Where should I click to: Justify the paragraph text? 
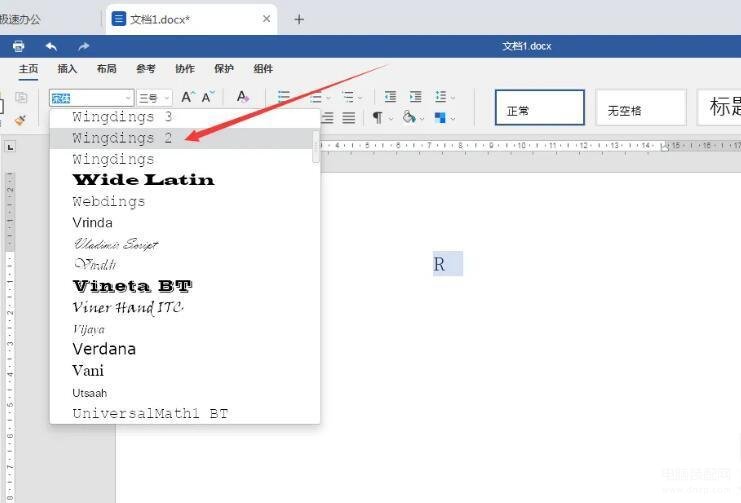[x=349, y=118]
